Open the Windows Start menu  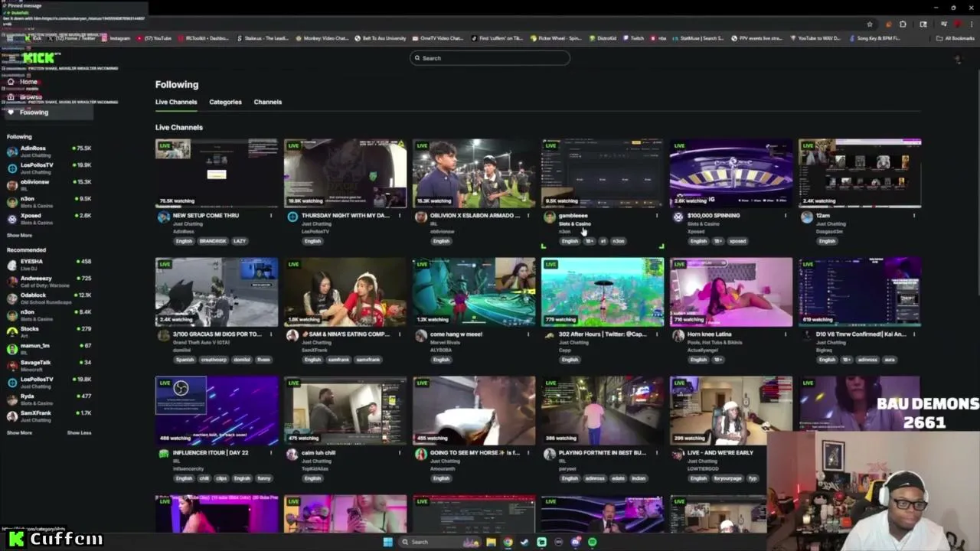tap(387, 542)
